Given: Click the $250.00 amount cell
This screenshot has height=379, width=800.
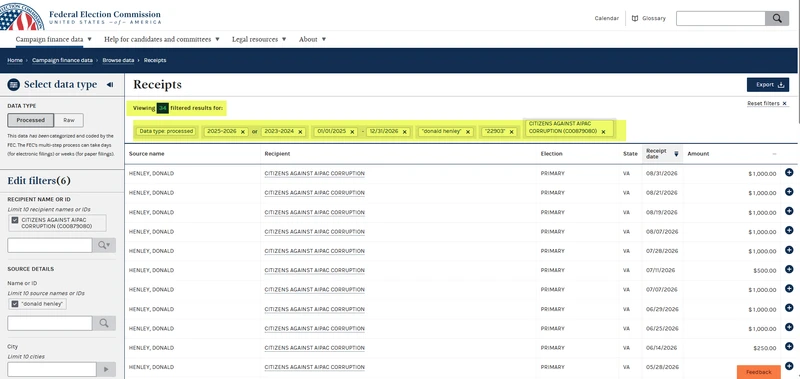Looking at the screenshot, I should click(764, 348).
